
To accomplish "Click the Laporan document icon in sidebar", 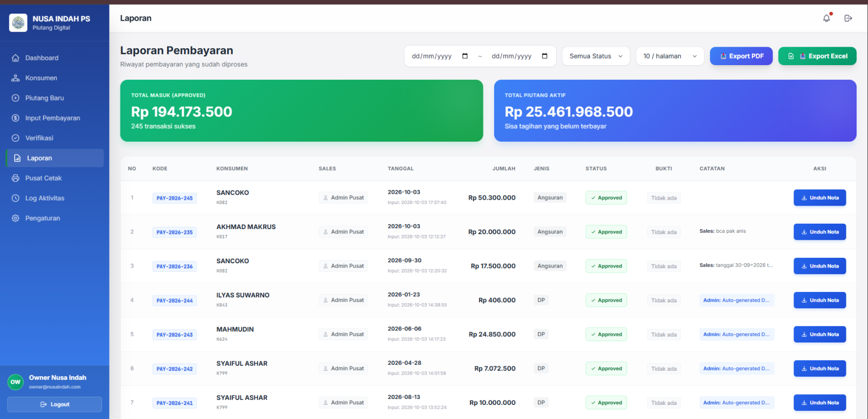I will [17, 158].
